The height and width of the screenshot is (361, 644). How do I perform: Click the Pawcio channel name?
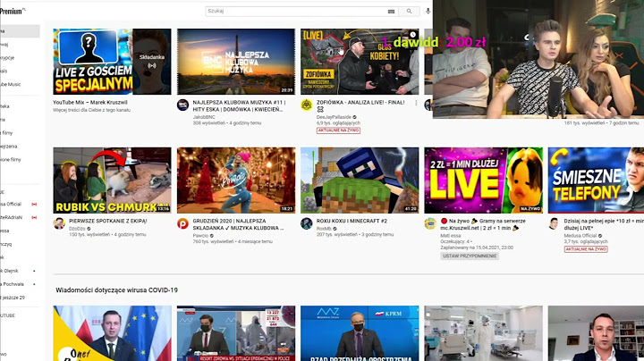(x=200, y=236)
